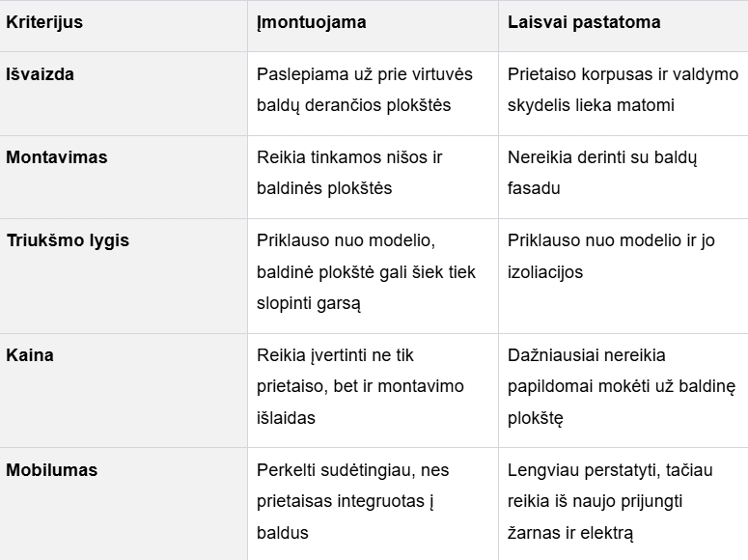Click the cell about Prietaiso korpusas lieka matomi

(623, 94)
